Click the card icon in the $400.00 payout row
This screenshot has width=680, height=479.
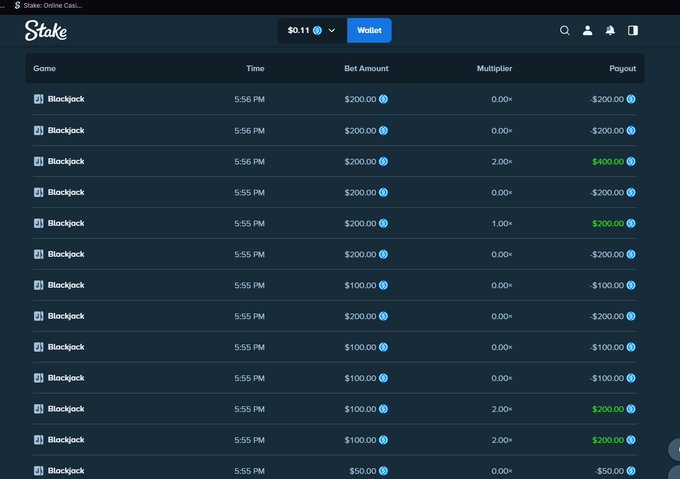(x=39, y=161)
